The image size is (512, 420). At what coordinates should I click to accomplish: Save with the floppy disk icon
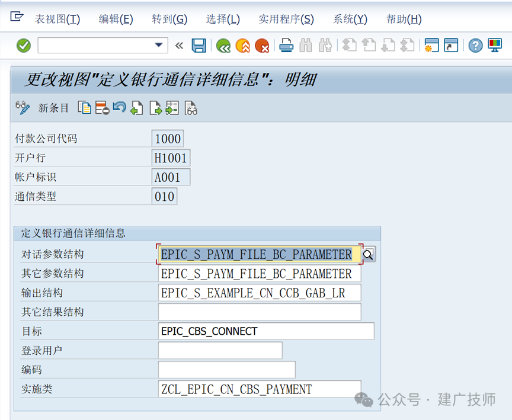pos(199,46)
